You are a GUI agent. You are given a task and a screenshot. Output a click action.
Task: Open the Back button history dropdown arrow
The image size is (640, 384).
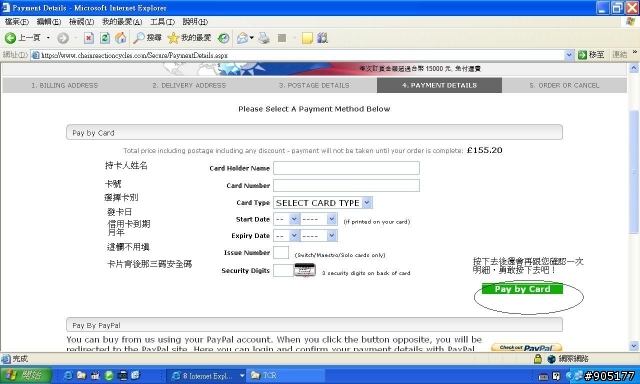[x=48, y=38]
